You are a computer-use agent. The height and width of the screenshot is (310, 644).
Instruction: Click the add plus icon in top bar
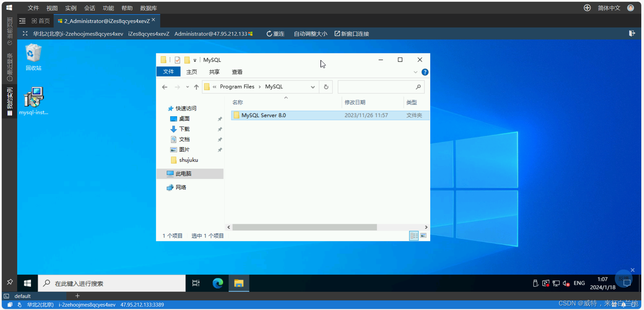[587, 8]
